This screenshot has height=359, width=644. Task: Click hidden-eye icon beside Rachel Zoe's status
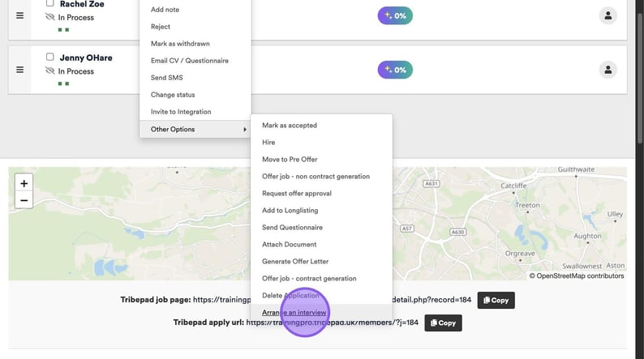point(50,17)
